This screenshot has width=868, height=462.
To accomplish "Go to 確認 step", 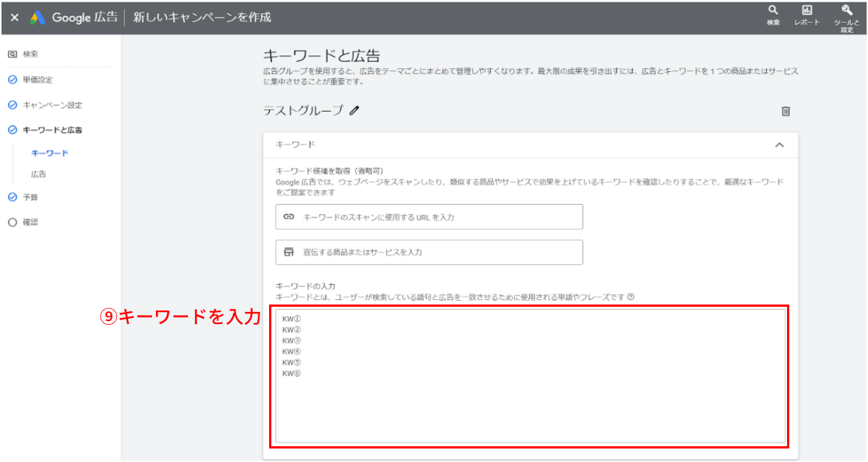I will (x=31, y=222).
